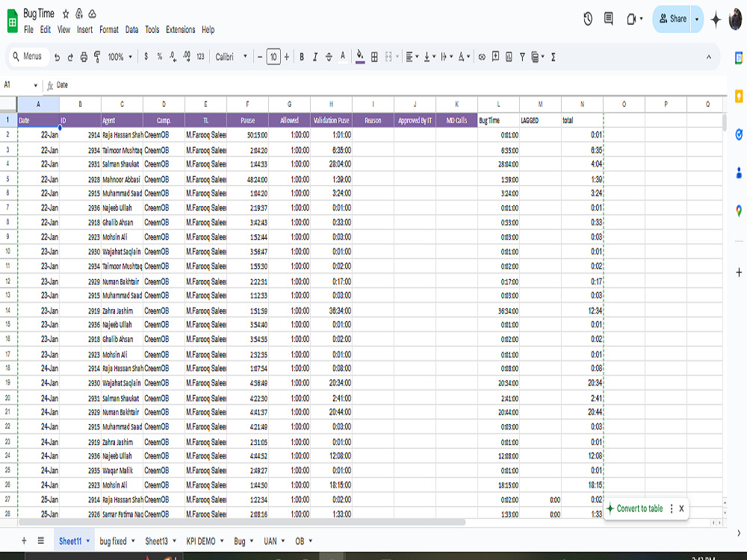
Task: Open text rotation dropdown
Action: (464, 57)
